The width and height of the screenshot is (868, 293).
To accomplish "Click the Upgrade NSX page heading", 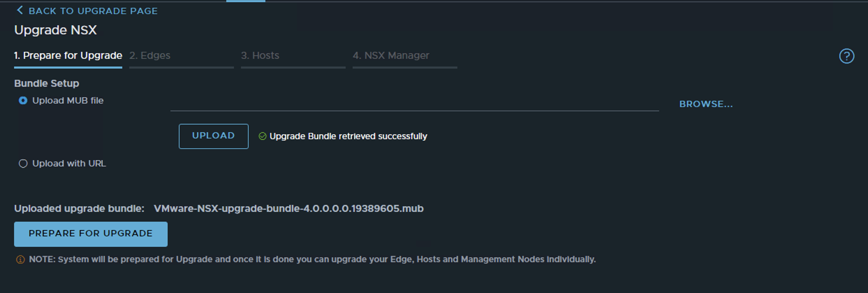I will coord(56,30).
